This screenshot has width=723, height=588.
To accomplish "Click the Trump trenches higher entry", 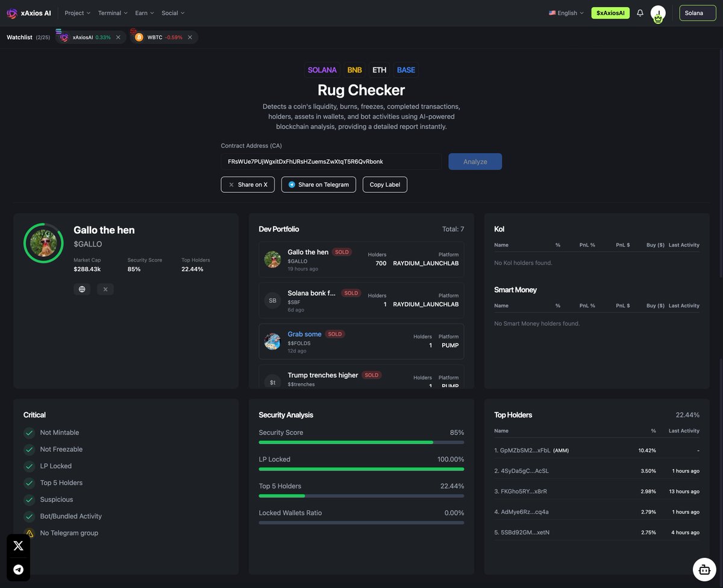I will point(361,377).
